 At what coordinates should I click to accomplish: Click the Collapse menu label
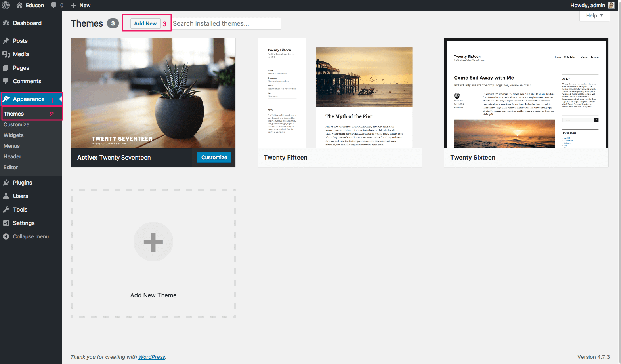pyautogui.click(x=31, y=236)
